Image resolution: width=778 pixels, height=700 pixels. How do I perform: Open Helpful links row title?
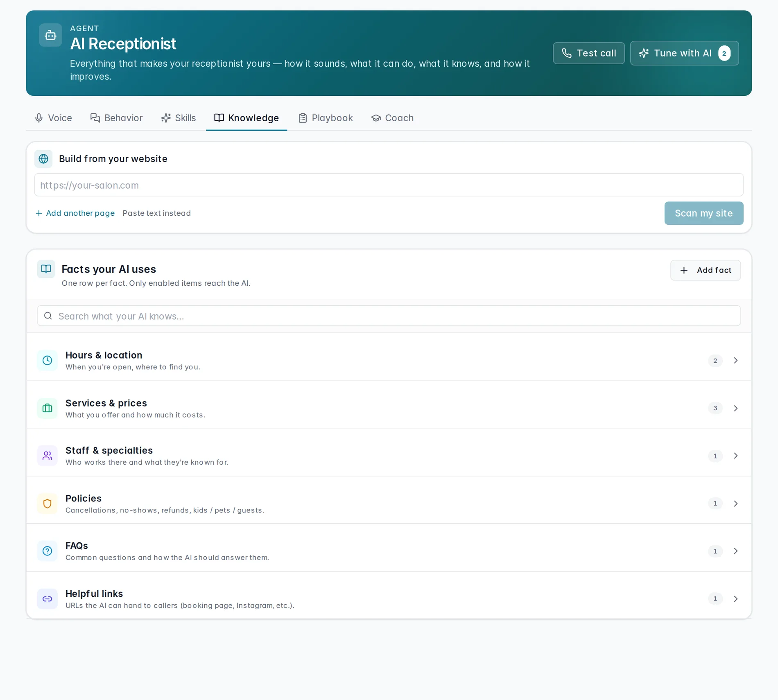94,594
